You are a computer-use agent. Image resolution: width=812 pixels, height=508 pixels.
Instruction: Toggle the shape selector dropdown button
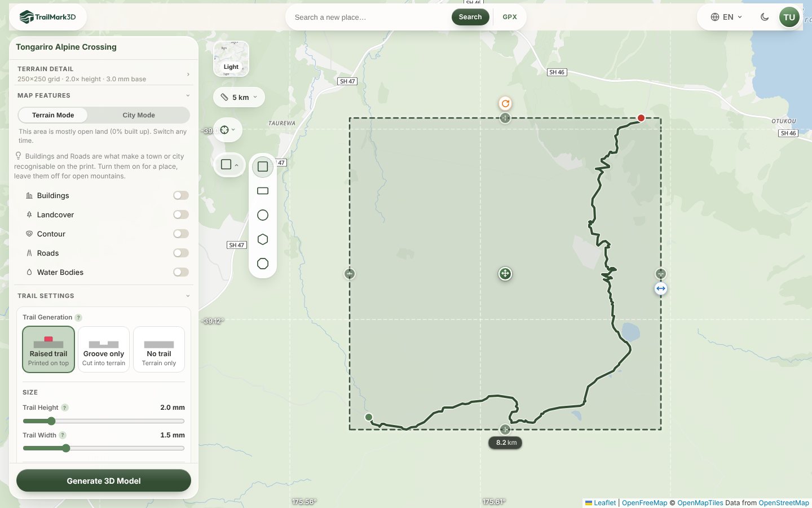[230, 165]
